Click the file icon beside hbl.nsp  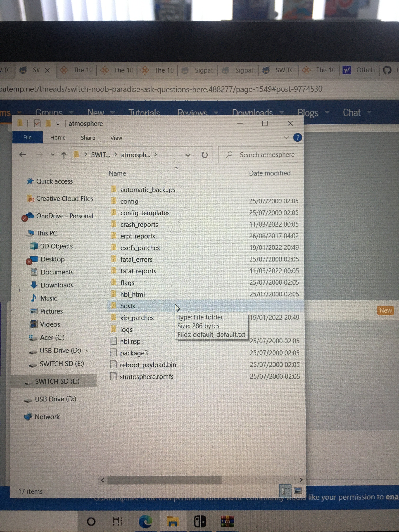pyautogui.click(x=113, y=341)
